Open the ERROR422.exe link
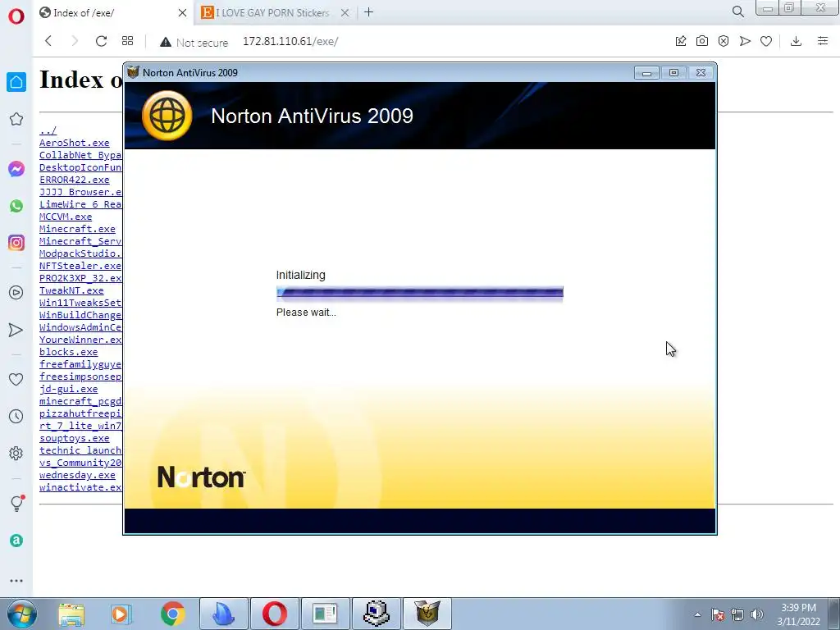This screenshot has width=840, height=630. [x=74, y=180]
